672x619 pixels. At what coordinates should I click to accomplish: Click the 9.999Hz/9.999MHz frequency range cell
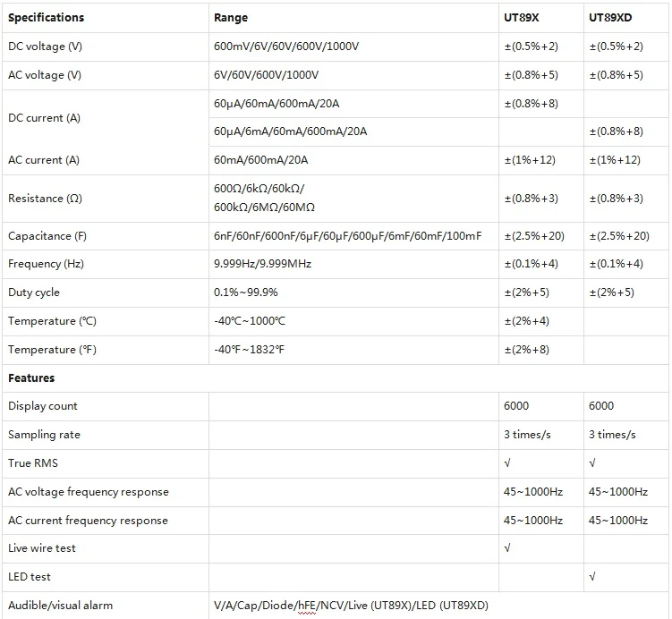[x=262, y=264]
